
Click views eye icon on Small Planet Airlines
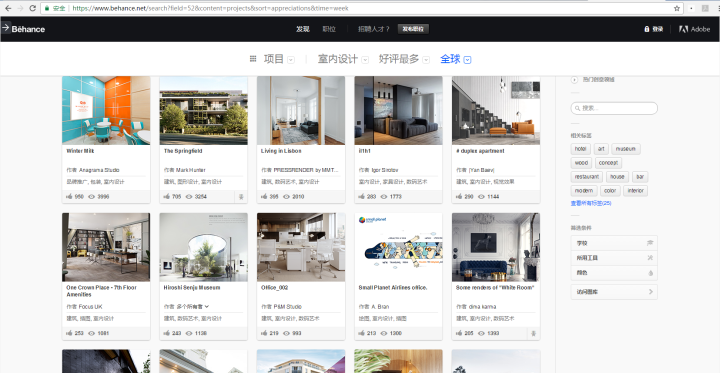(384, 333)
